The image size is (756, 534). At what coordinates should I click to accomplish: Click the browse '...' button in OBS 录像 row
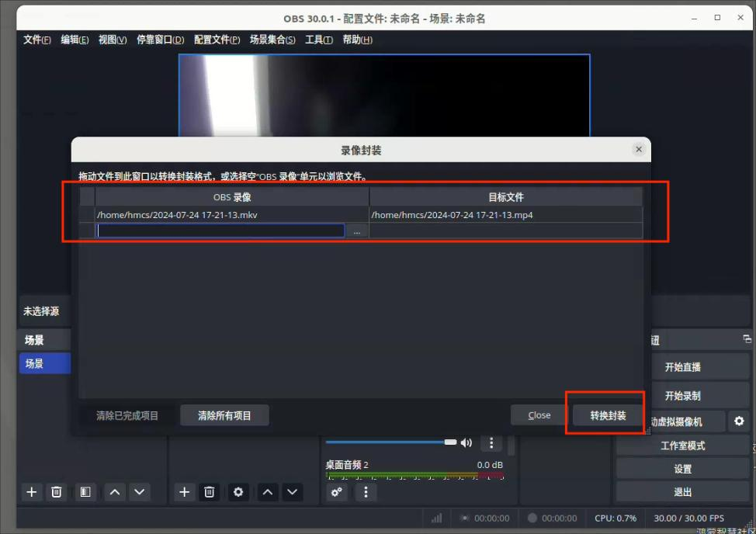click(357, 231)
